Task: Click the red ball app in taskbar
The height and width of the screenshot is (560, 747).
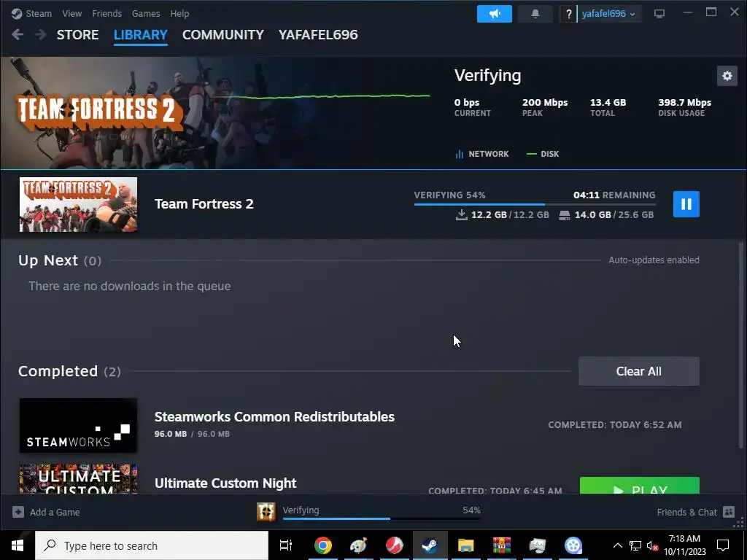Action: click(x=395, y=545)
